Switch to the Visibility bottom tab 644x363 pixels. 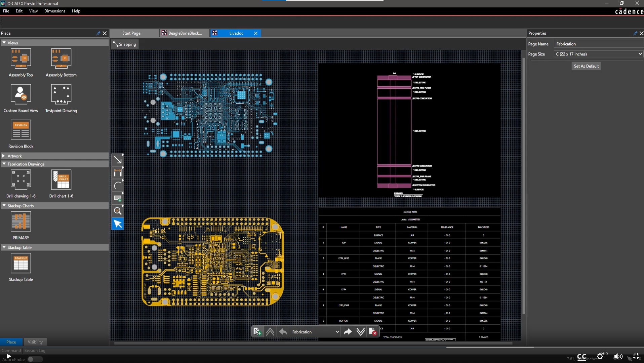click(35, 342)
